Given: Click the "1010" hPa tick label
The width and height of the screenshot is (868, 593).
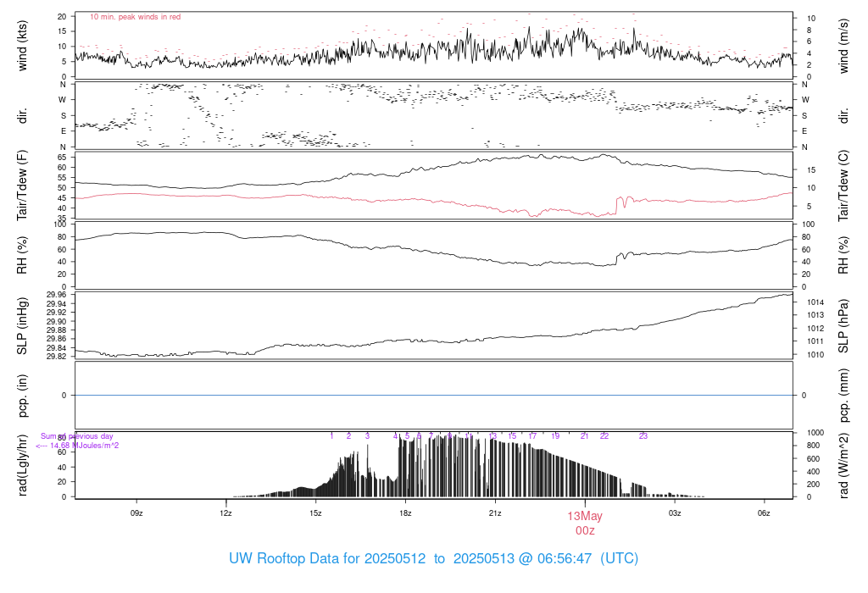Looking at the screenshot, I should pyautogui.click(x=815, y=355).
